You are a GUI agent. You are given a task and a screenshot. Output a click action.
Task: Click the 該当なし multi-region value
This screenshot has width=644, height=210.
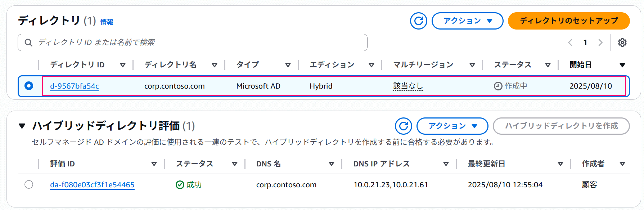[x=408, y=86]
